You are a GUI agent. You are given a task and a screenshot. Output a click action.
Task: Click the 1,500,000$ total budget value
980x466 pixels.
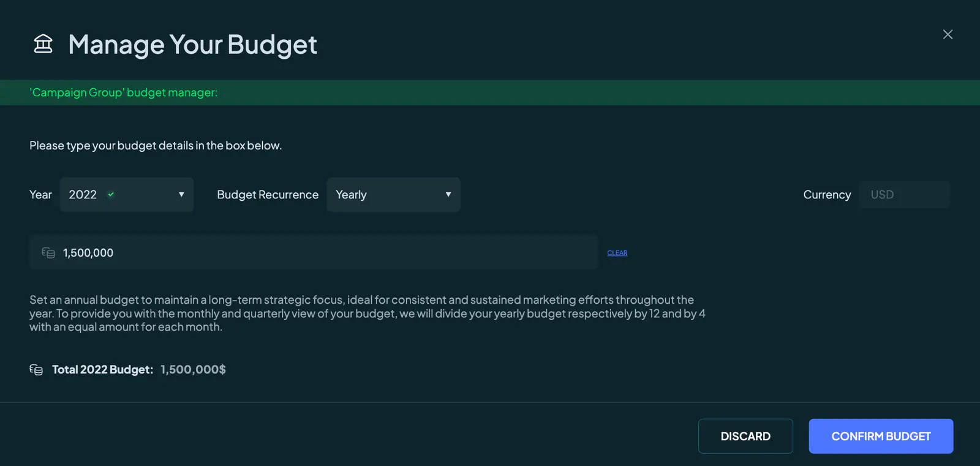pos(193,369)
